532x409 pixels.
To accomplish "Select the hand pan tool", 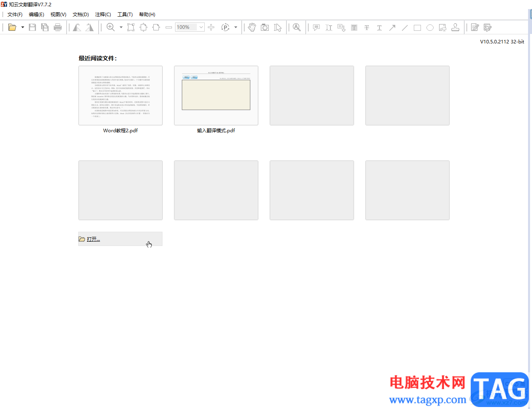I will [x=252, y=27].
